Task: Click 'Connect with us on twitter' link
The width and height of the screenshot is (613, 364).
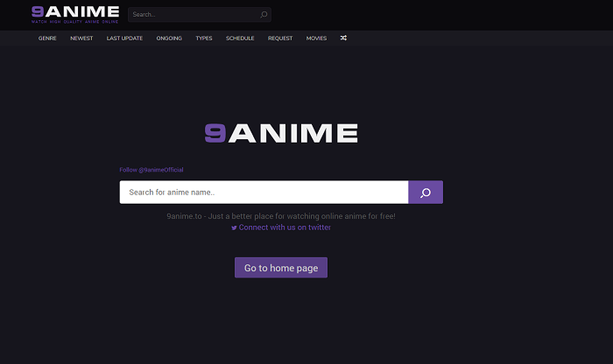Action: (285, 227)
